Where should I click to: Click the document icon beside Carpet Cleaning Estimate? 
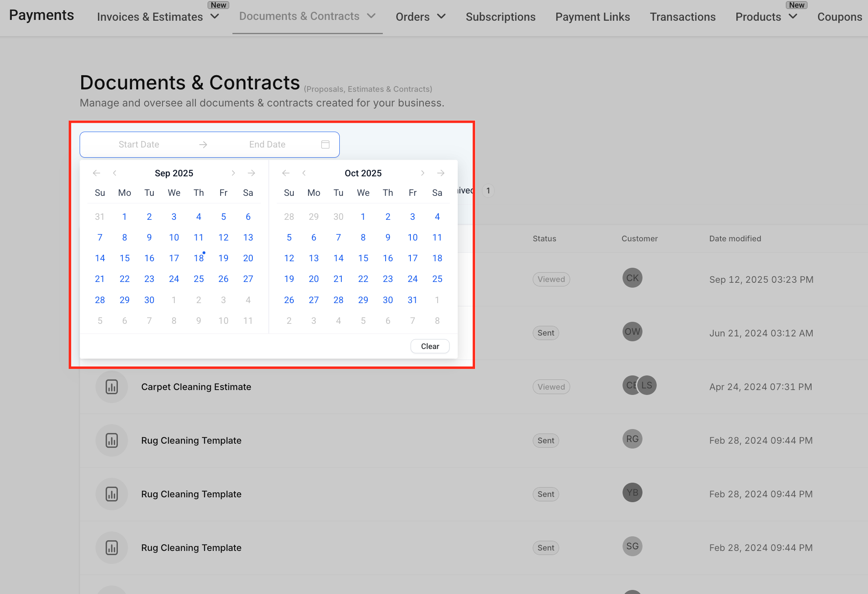coord(111,387)
